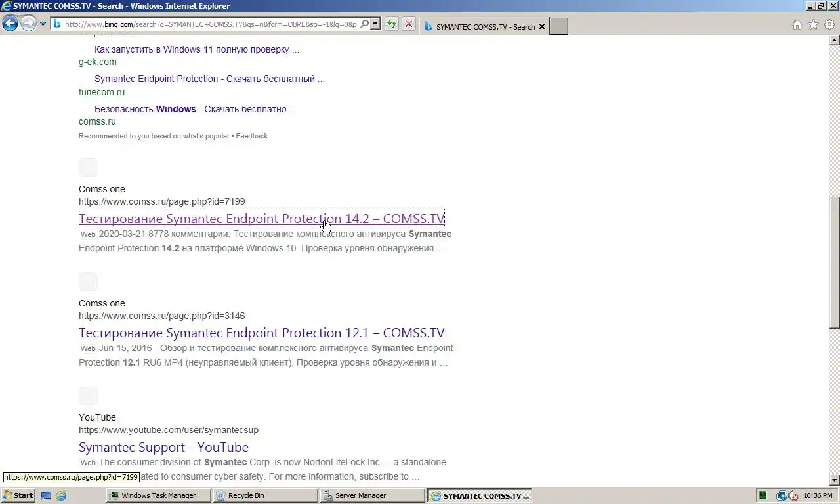
Task: Click the vertical scrollbar up arrow
Action: [x=835, y=41]
